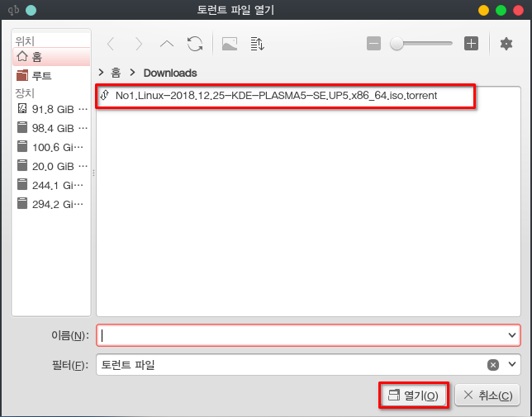Click the 홈 breadcrumb in the path bar
The width and height of the screenshot is (532, 417).
pyautogui.click(x=116, y=73)
